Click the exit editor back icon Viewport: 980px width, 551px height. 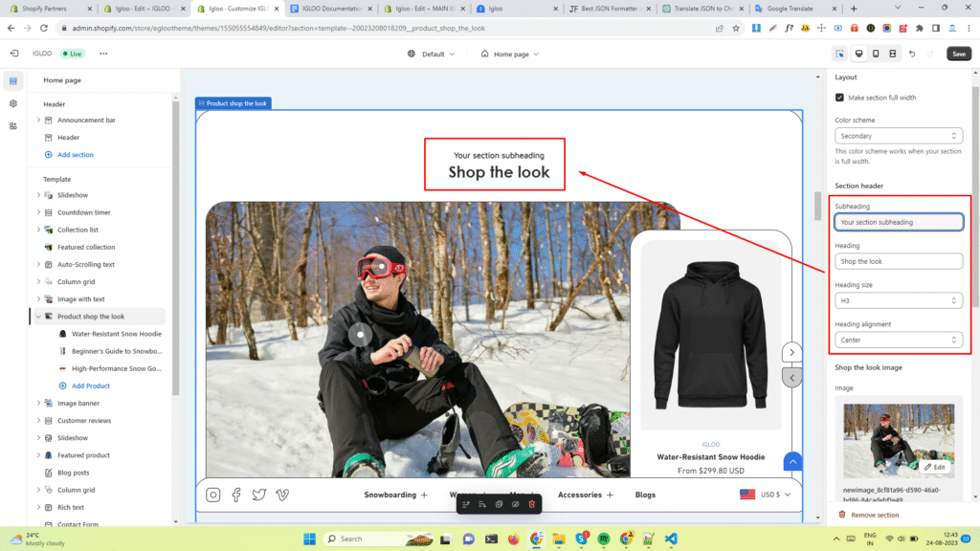(x=13, y=54)
